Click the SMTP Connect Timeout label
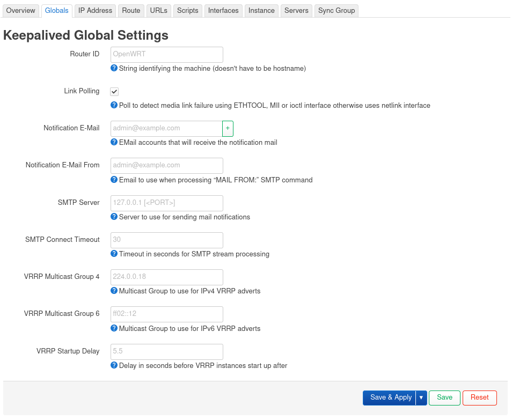Image resolution: width=512 pixels, height=420 pixels. (x=62, y=239)
